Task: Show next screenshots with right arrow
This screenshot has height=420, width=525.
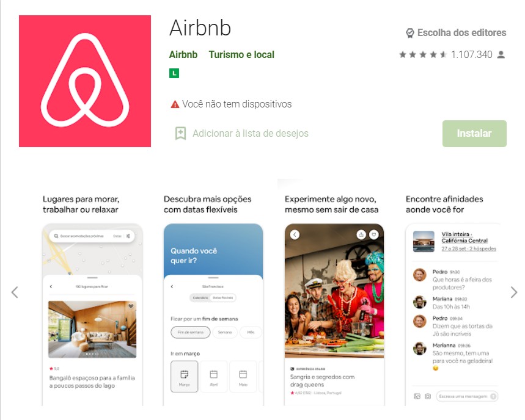Action: (514, 292)
